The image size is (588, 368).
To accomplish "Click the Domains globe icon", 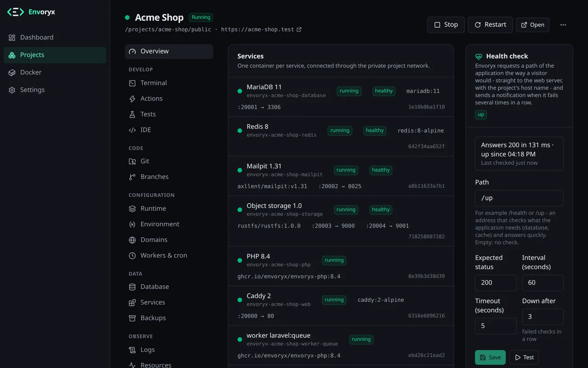I will pyautogui.click(x=132, y=240).
